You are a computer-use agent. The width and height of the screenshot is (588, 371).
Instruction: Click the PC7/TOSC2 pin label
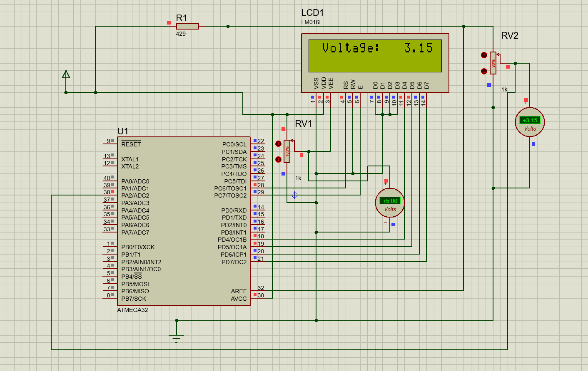coord(230,195)
